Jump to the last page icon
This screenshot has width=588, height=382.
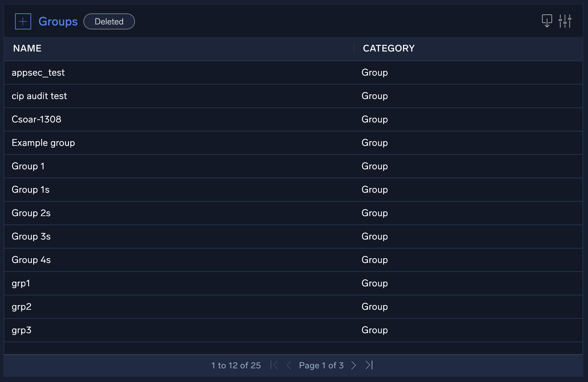coord(369,365)
